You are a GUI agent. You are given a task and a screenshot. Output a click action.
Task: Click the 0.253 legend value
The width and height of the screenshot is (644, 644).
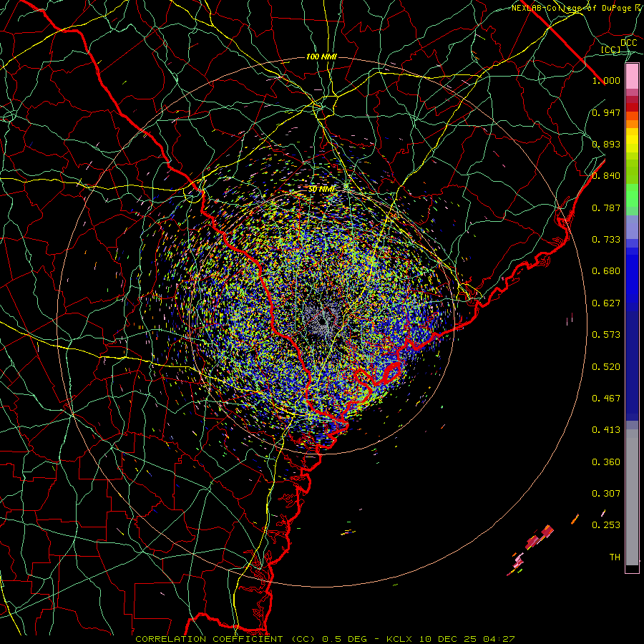pos(606,525)
